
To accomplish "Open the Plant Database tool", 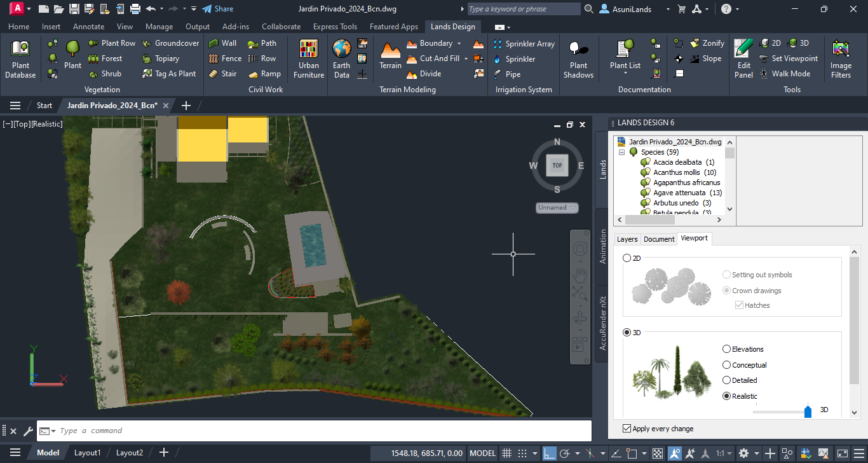I will click(20, 59).
